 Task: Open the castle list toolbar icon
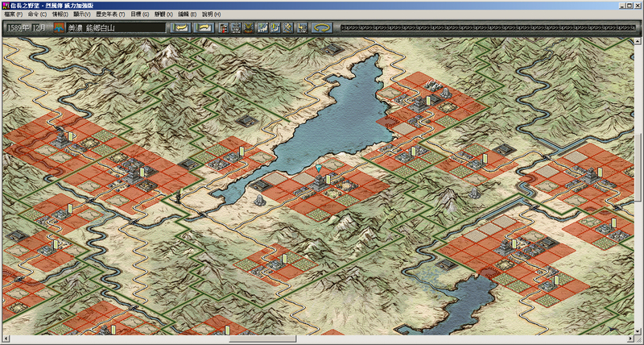coord(236,28)
